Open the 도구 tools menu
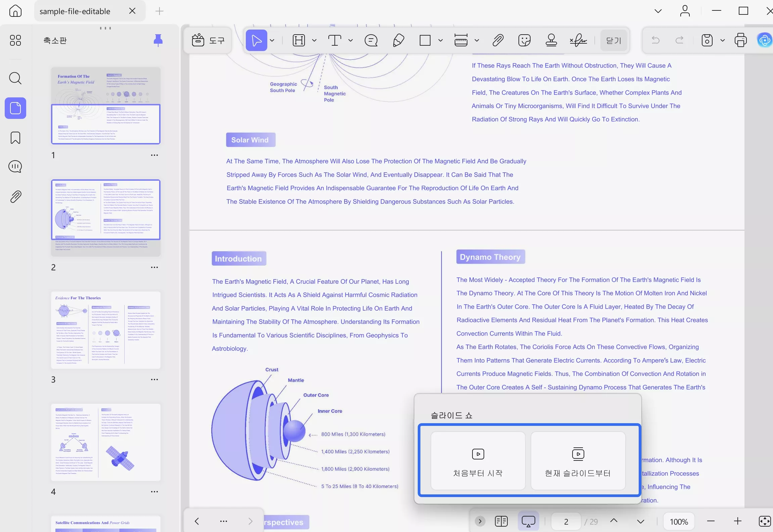This screenshot has width=773, height=532. (208, 40)
